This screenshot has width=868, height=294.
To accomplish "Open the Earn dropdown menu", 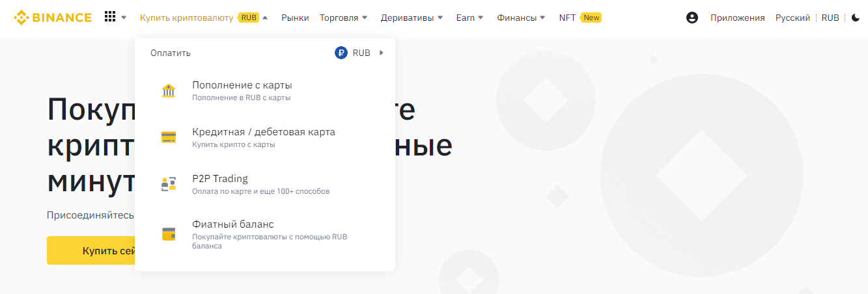I will (x=470, y=18).
